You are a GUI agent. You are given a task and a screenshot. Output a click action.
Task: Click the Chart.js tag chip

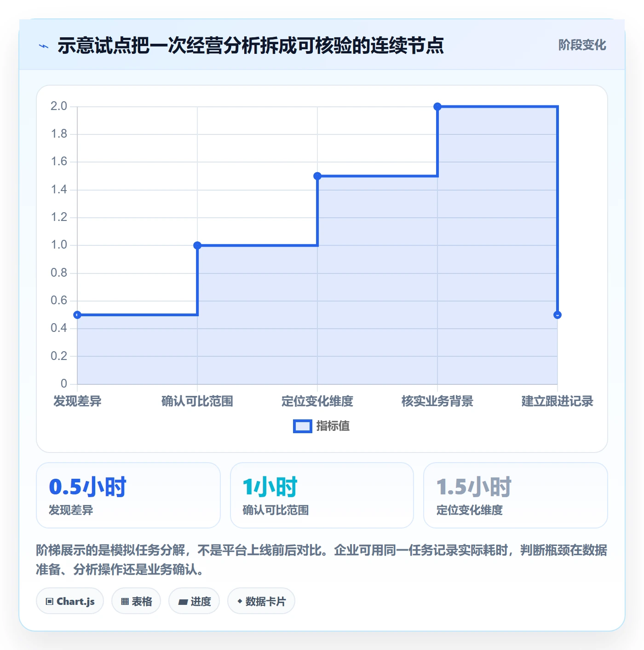click(x=70, y=601)
